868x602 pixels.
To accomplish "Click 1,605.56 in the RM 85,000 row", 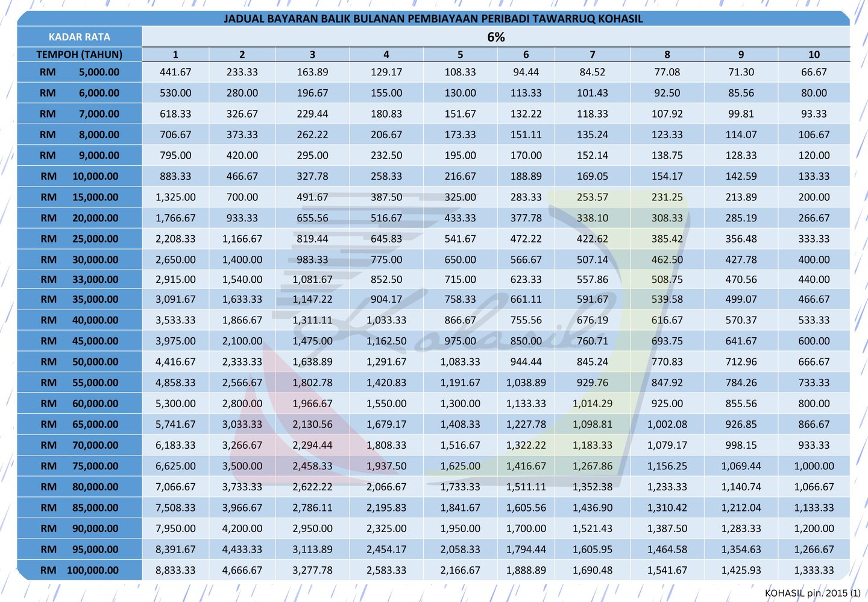I will (526, 507).
